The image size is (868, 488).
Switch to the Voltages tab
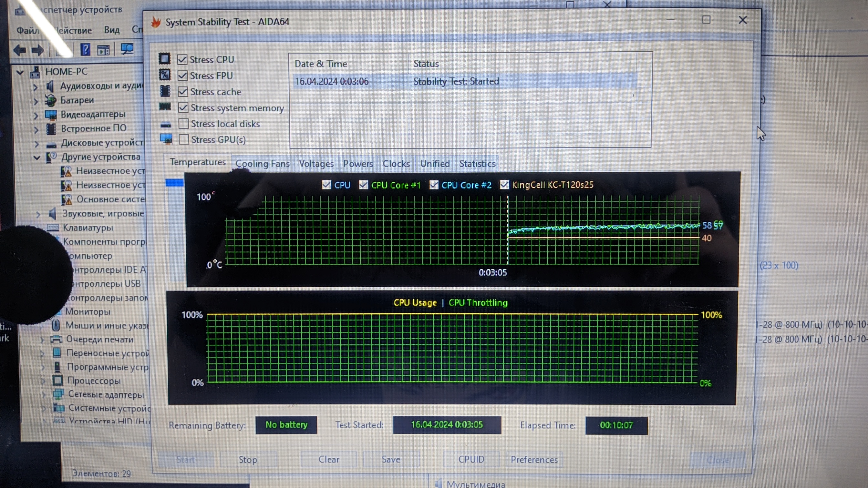pyautogui.click(x=316, y=164)
